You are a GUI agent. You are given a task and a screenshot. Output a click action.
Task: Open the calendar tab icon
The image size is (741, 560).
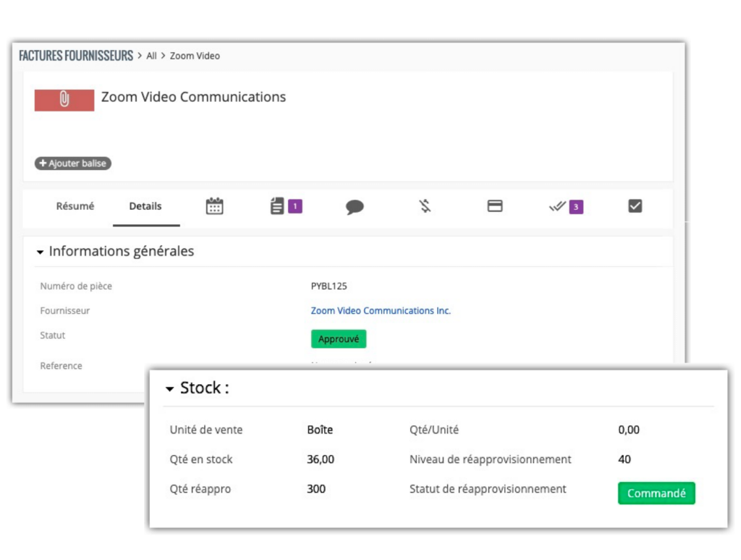click(x=214, y=206)
